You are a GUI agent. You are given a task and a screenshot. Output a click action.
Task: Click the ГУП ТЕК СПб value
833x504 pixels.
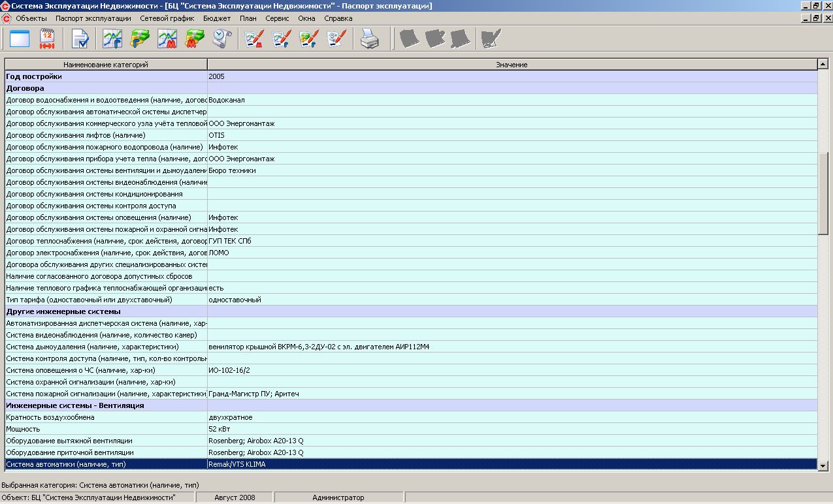[229, 241]
